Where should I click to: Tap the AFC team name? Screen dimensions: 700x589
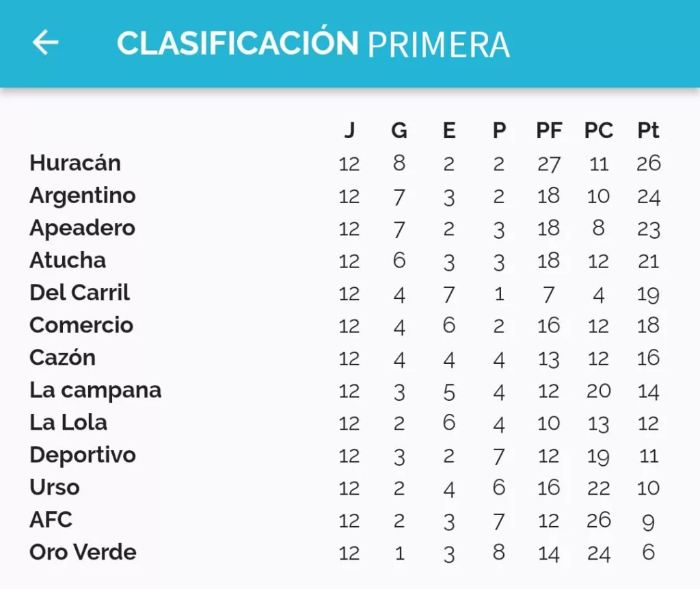tap(51, 520)
